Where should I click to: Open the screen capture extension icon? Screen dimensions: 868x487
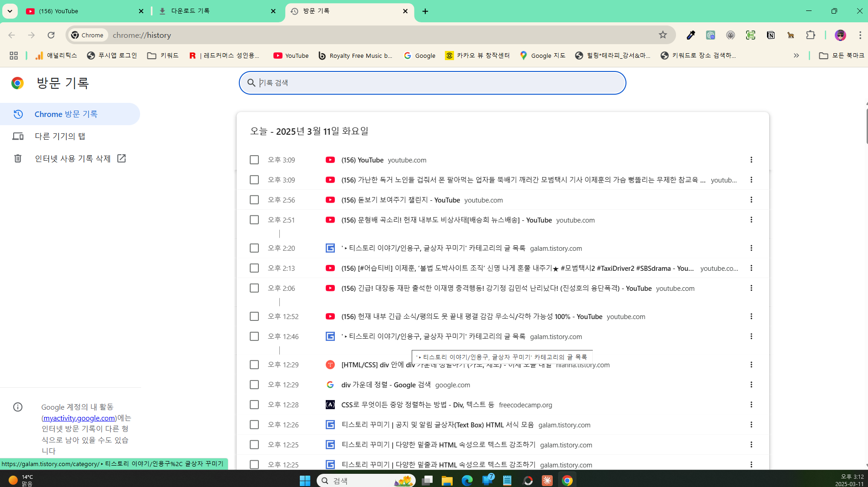[x=751, y=35]
